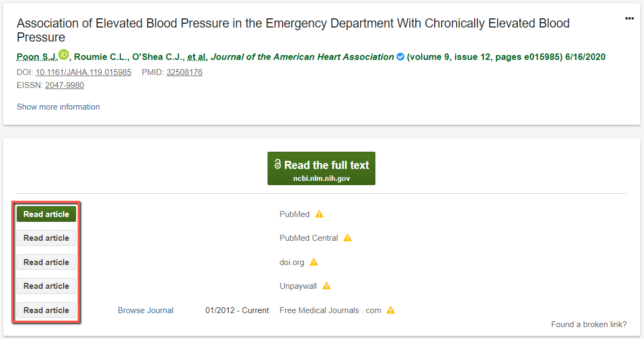Viewport: 644px width, 339px height.
Task: Click the blue verified checkmark after journal name
Action: [x=400, y=57]
